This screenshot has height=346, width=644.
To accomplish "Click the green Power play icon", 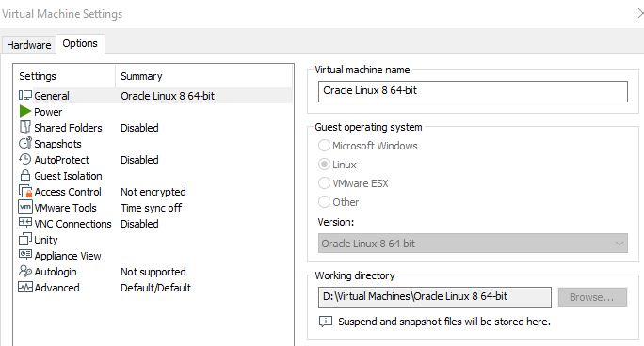I will point(25,111).
